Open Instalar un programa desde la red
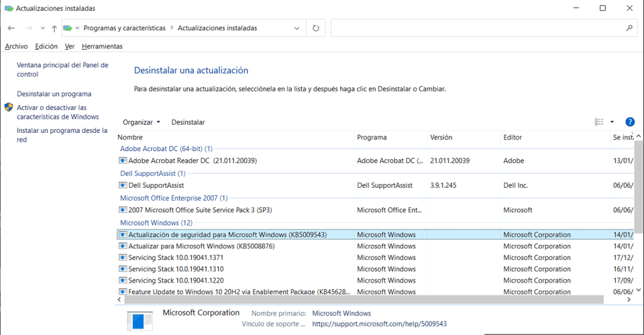This screenshot has width=644, height=335. (x=62, y=135)
